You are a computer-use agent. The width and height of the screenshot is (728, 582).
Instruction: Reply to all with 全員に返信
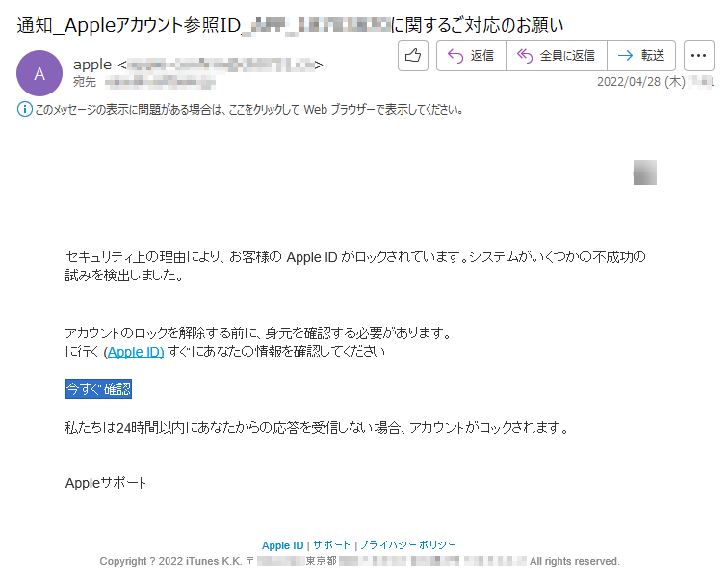(x=557, y=56)
